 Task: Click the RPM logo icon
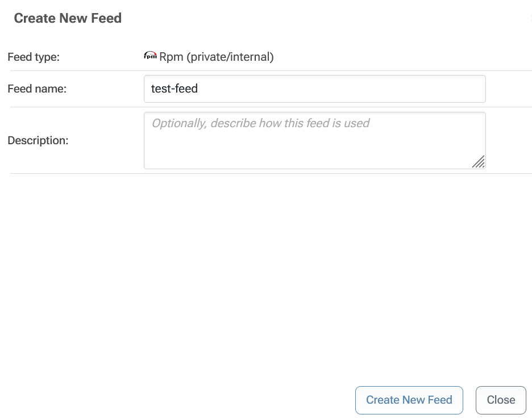click(150, 56)
